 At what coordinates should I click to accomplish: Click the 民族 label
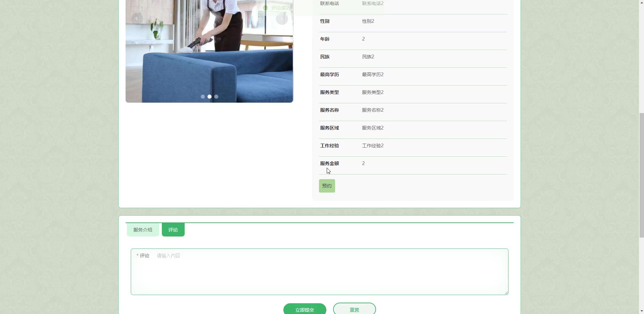coord(325,57)
